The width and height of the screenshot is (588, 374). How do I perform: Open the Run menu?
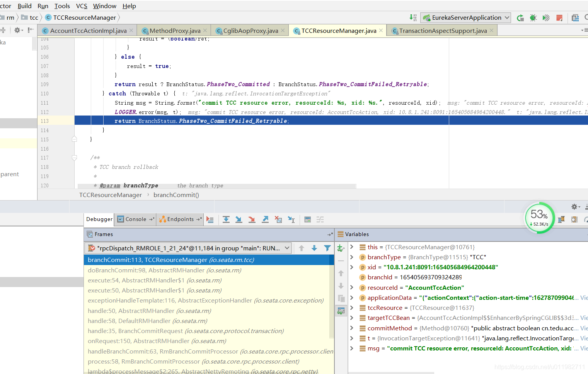click(x=43, y=6)
